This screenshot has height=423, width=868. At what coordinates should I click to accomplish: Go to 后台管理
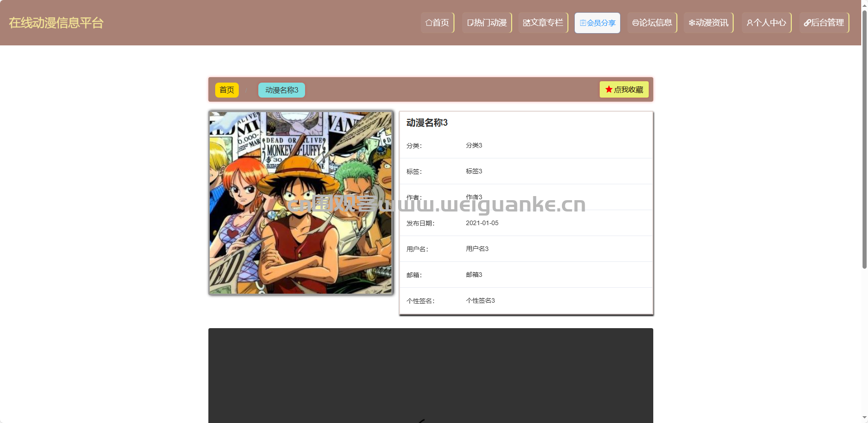pos(824,23)
